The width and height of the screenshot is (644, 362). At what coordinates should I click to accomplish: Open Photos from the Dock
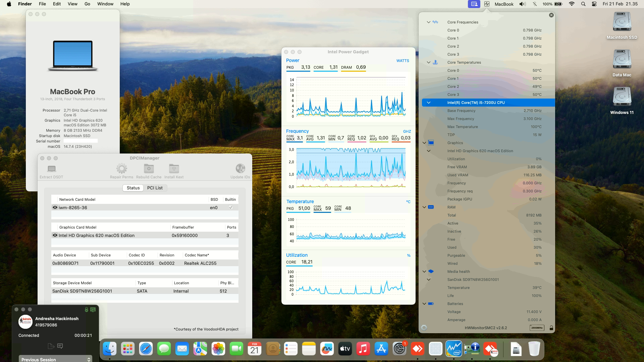218,349
